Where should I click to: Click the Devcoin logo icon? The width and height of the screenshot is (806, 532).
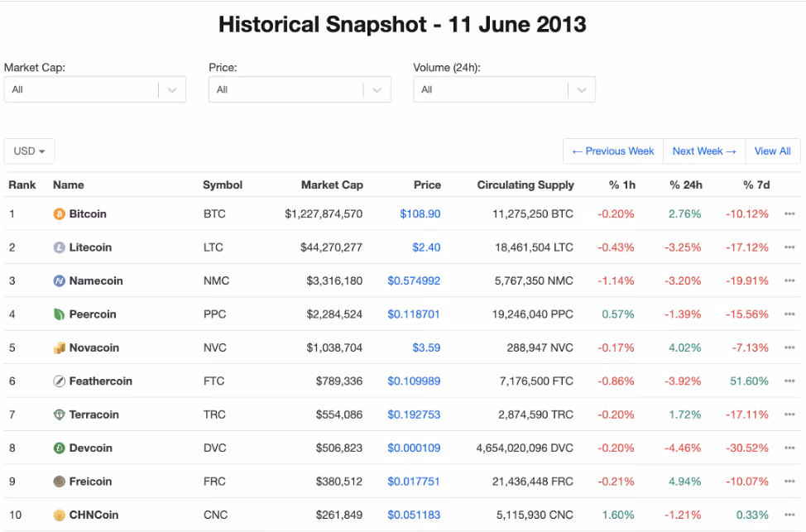point(59,448)
